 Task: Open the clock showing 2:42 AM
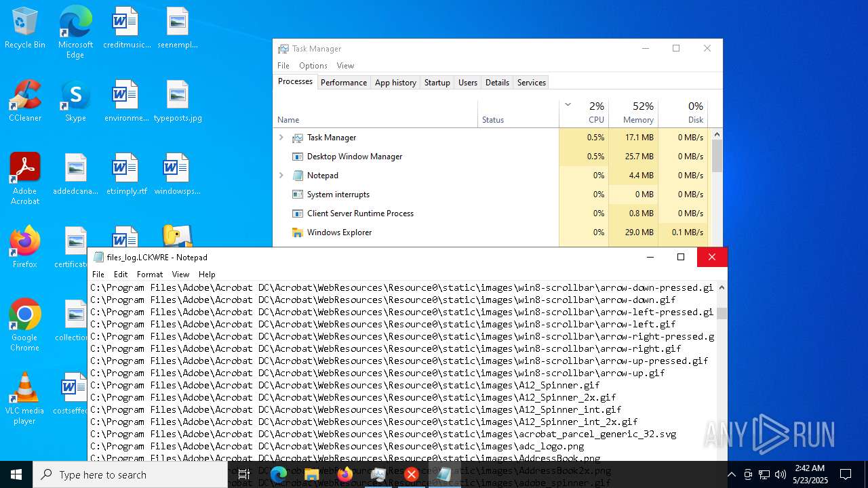[810, 474]
